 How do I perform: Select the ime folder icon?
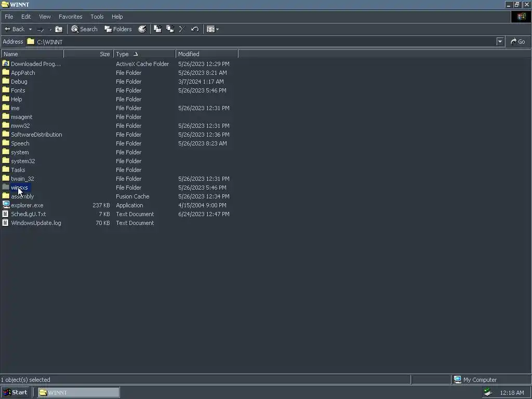tap(6, 108)
